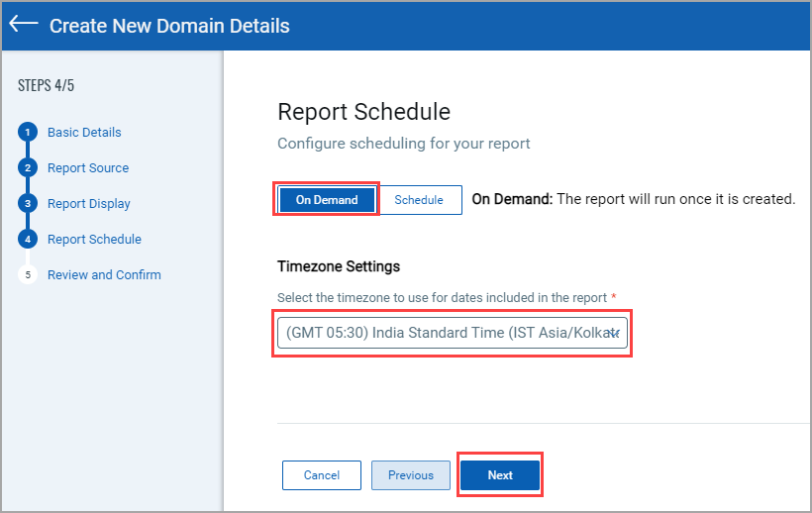This screenshot has width=812, height=513.
Task: Select the On Demand scheduling option
Action: [x=327, y=200]
